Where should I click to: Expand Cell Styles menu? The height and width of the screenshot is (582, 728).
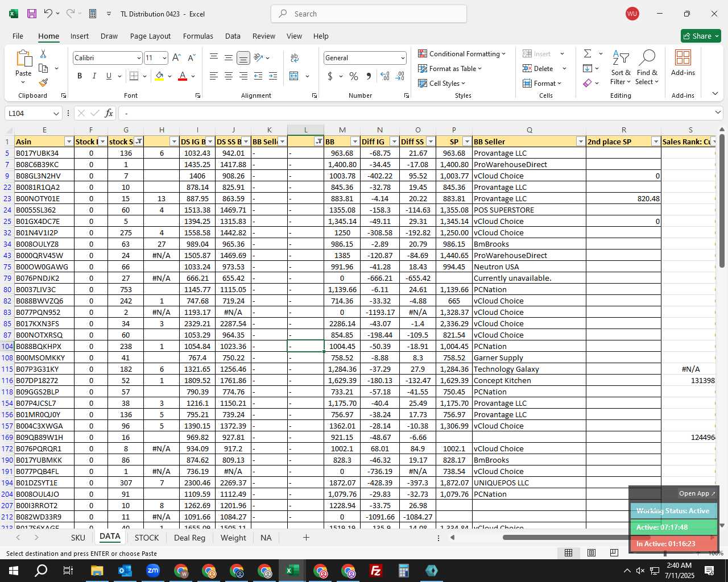(441, 83)
